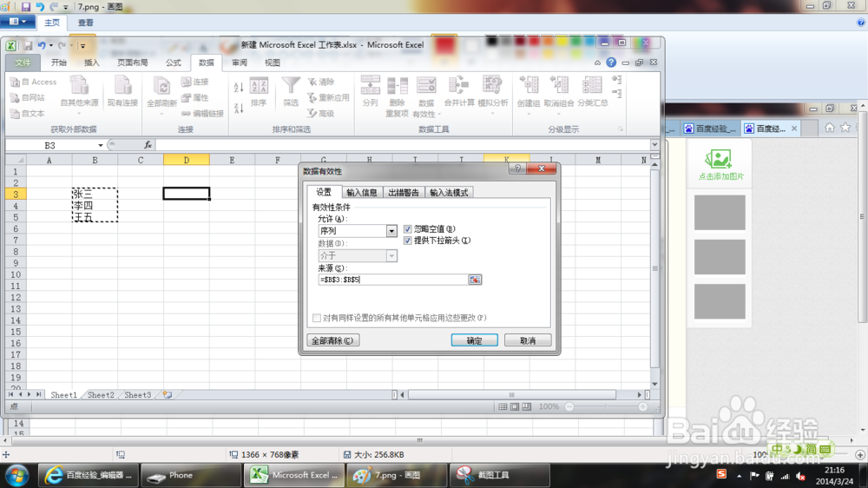
Task: Open Excel quick access toolbar customize dropdown
Action: (x=82, y=46)
